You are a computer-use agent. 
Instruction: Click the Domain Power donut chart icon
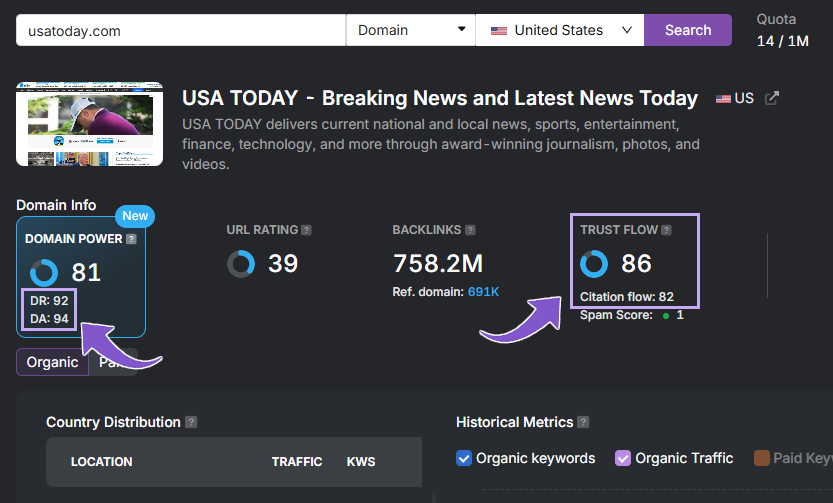(x=44, y=272)
